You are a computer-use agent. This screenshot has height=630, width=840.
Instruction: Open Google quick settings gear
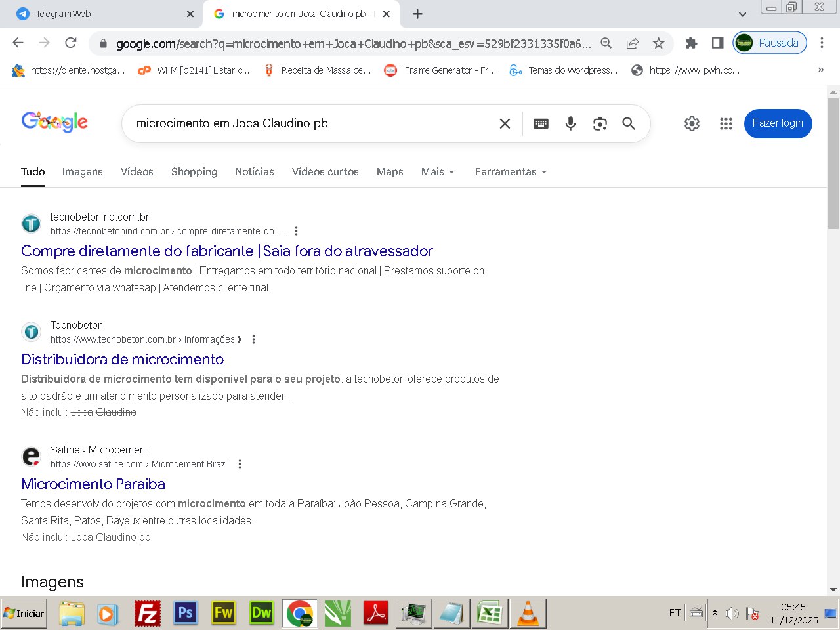[692, 123]
